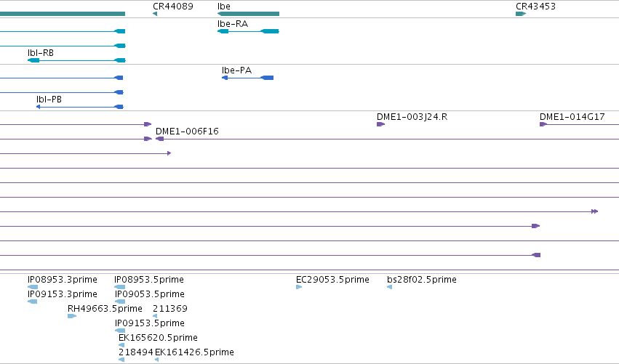Select the lbe gene bar

[248, 14]
